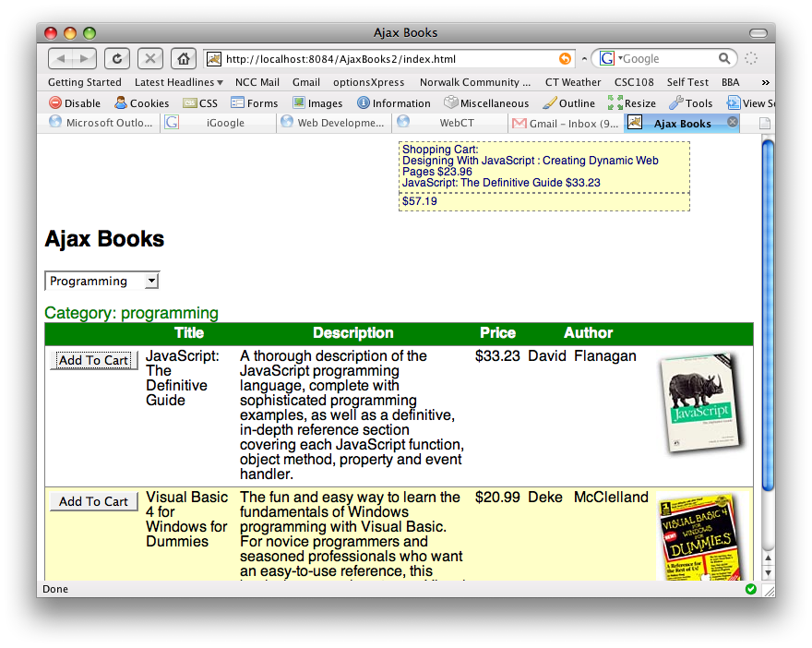Click the scrollbar up arrow
Screen dimensions: 812x648
[x=769, y=558]
